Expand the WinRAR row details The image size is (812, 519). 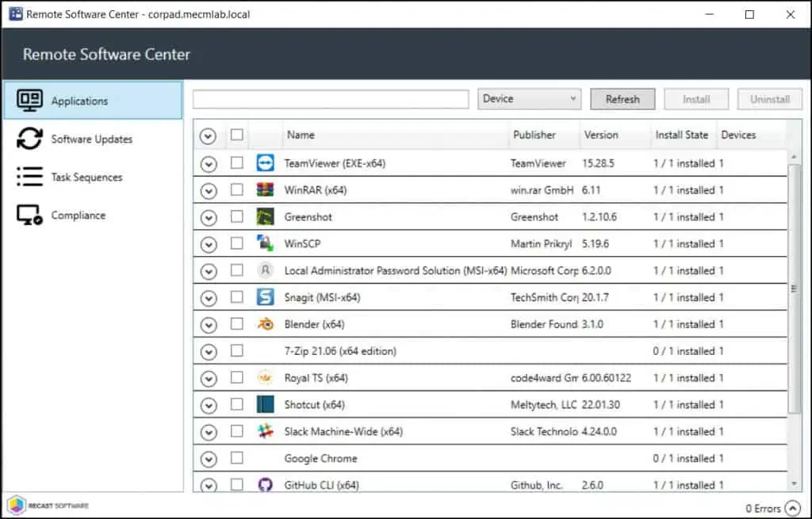pos(209,191)
